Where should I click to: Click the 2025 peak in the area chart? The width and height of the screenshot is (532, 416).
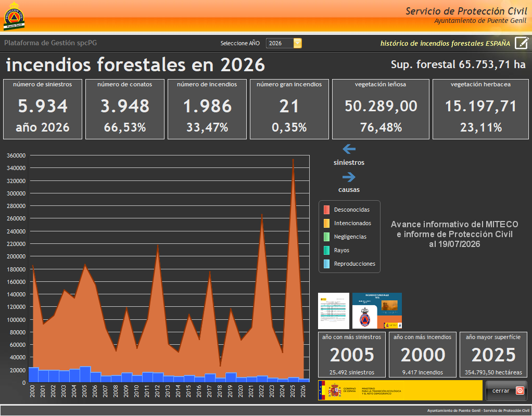click(293, 160)
